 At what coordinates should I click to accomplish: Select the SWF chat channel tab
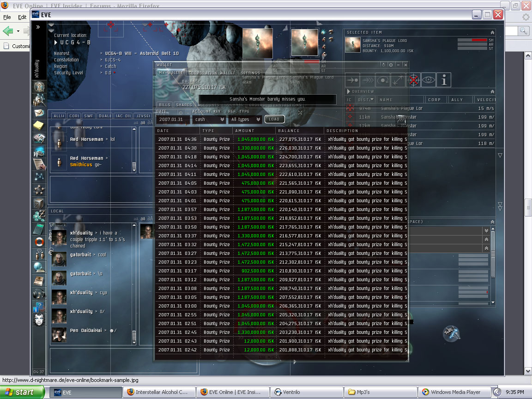click(89, 116)
